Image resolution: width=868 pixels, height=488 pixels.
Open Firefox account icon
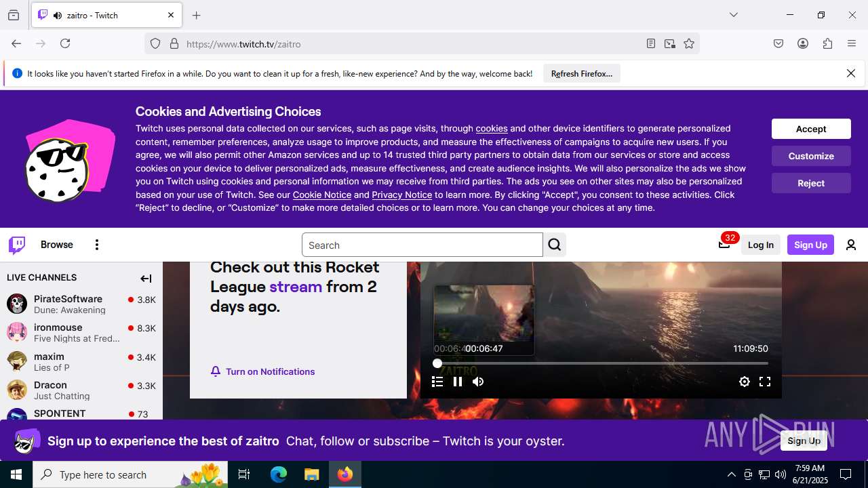[x=803, y=43]
